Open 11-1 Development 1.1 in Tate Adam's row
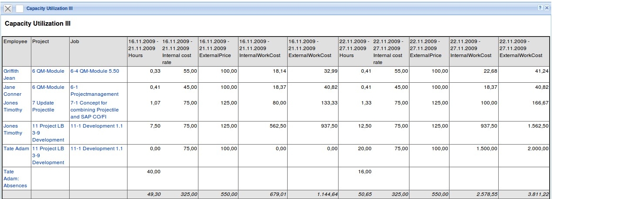 (97, 148)
